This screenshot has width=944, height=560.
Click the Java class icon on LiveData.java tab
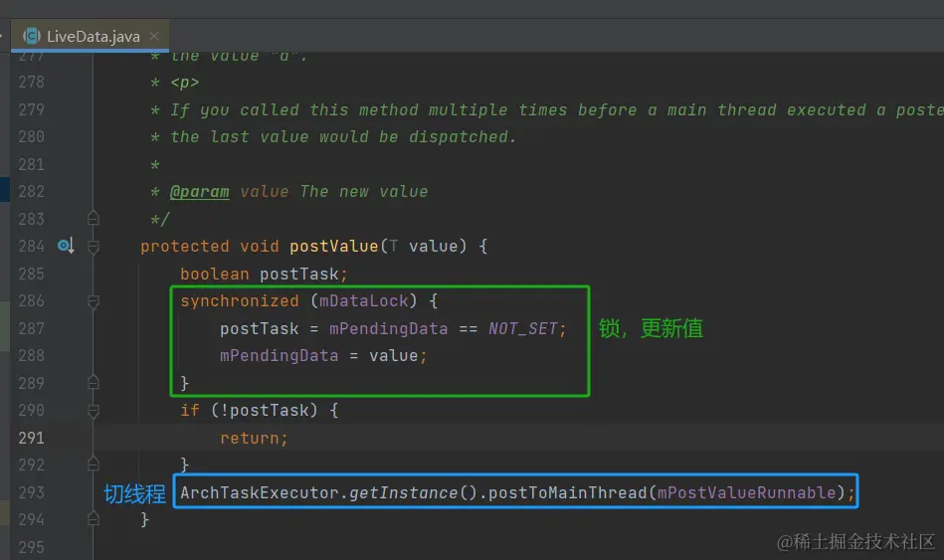click(31, 36)
